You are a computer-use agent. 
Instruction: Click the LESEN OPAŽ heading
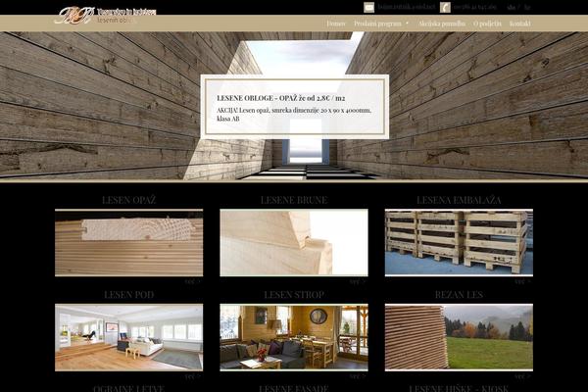128,200
